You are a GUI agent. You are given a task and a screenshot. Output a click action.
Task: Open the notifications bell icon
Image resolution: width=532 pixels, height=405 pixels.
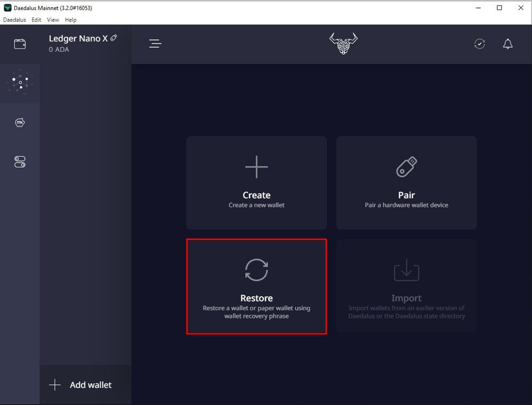coord(508,44)
